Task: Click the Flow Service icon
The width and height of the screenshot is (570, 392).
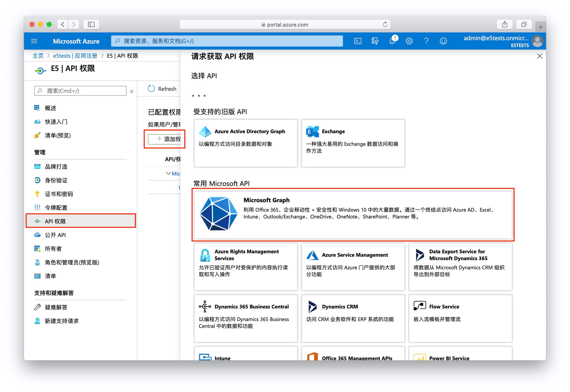Action: [420, 306]
